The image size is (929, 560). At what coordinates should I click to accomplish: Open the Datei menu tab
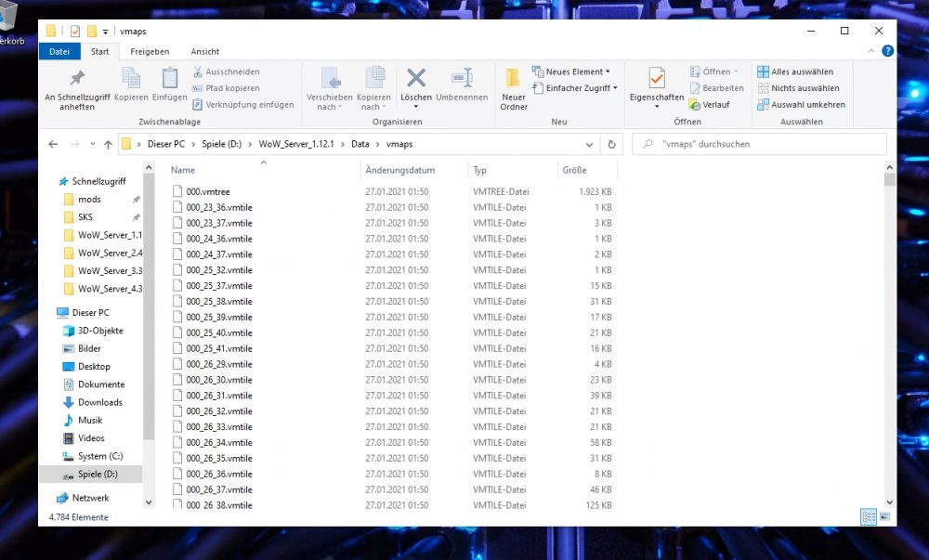[x=59, y=51]
